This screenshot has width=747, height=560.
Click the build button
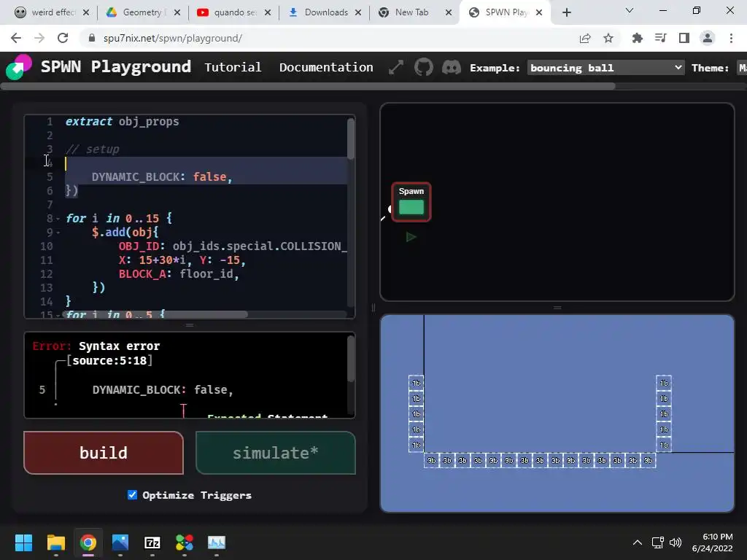(104, 453)
